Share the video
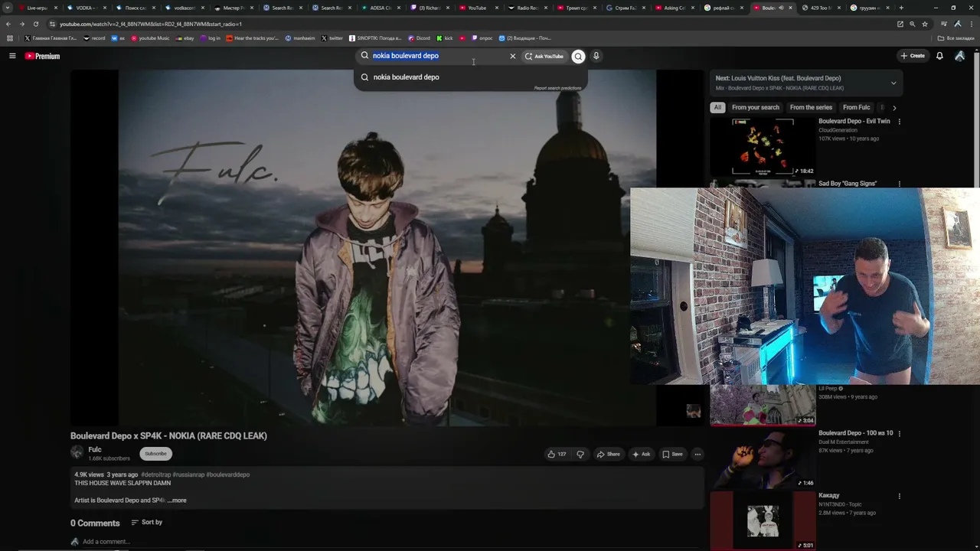Screen dimensions: 980x551 click(x=608, y=454)
